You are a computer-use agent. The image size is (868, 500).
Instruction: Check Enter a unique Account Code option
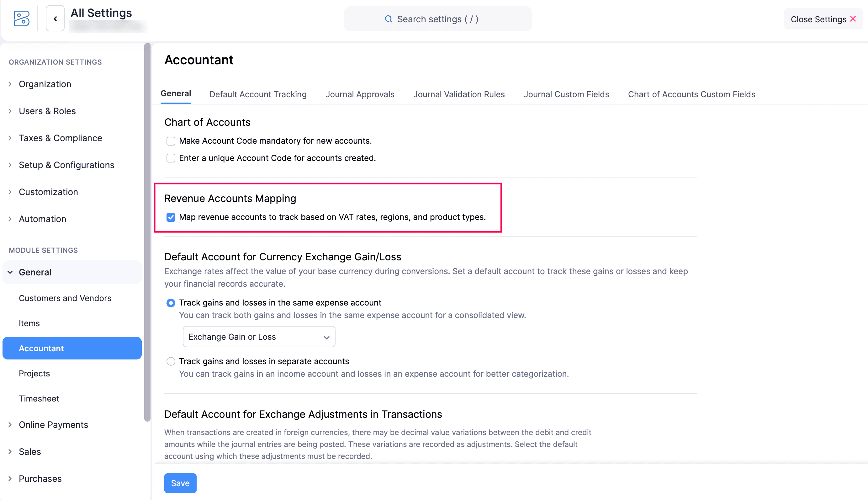coord(171,158)
